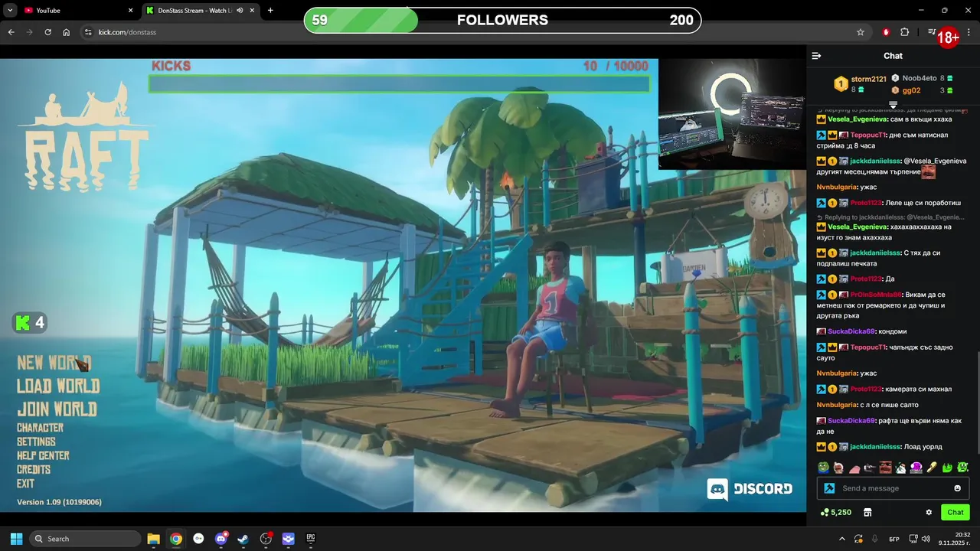980x551 pixels.
Task: Open the volume control in system tray
Action: point(926,539)
